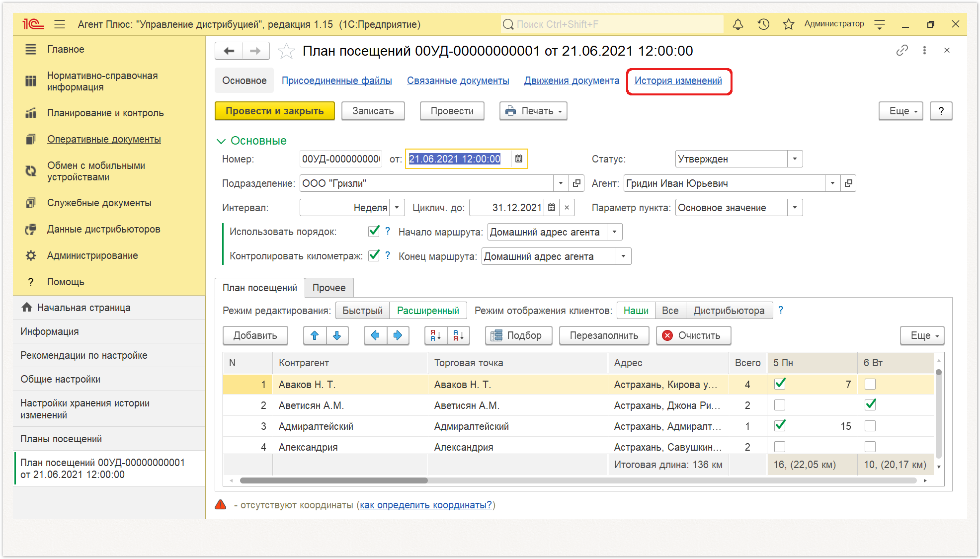
Task: Shift visit right with blue arrow
Action: point(398,335)
